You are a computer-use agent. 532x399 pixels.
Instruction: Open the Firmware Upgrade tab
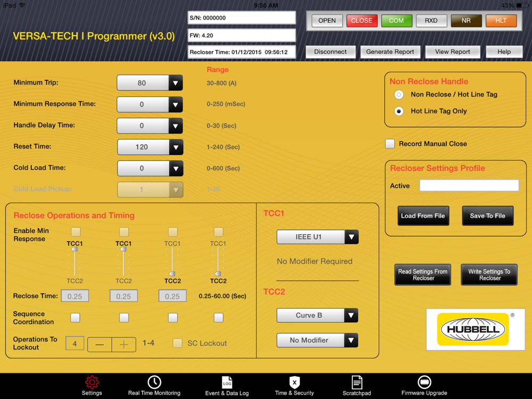click(x=424, y=385)
